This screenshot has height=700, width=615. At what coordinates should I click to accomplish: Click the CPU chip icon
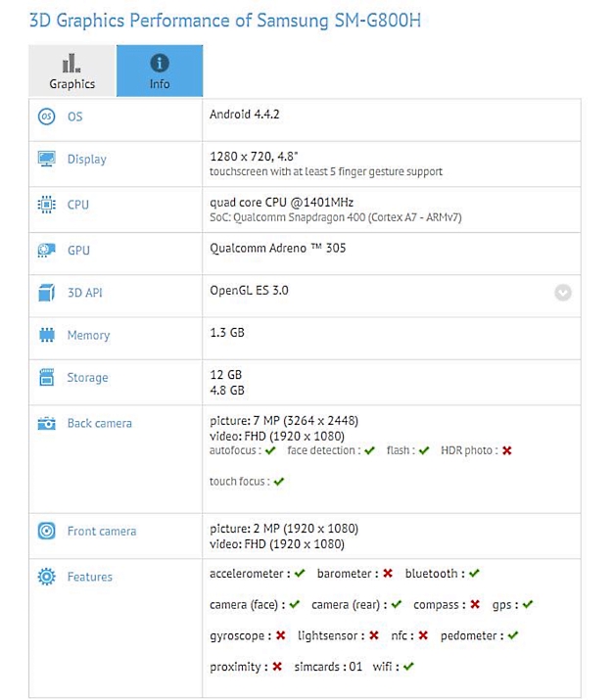pos(46,205)
